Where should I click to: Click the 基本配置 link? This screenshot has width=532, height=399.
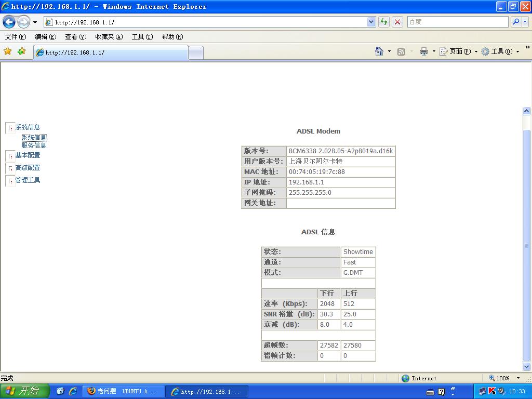click(28, 155)
